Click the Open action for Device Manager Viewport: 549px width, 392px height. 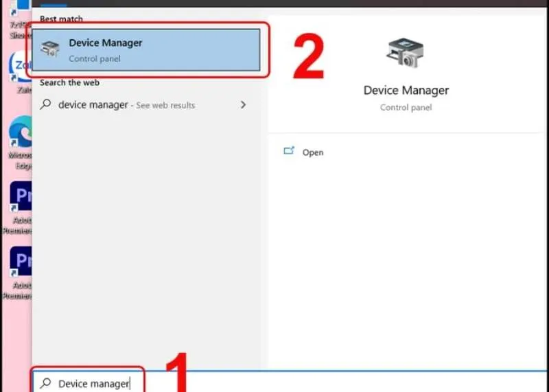tap(312, 152)
